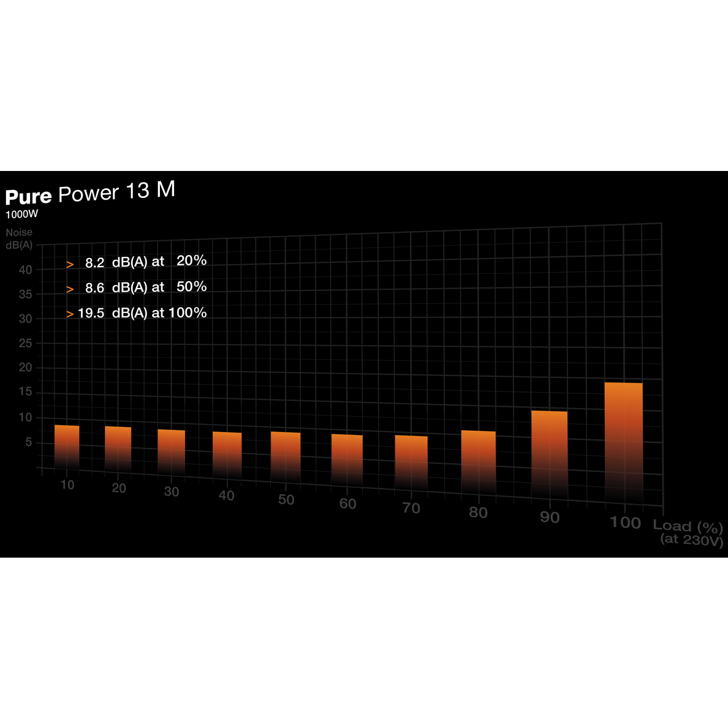
Task: Click the orange bar at load 30
Action: 172,453
